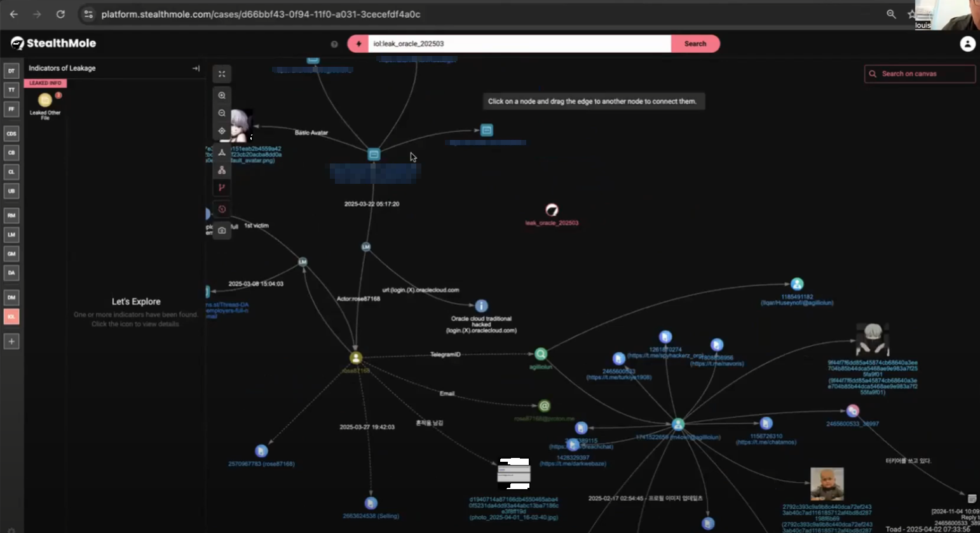Click the plus button at sidebar bottom
980x533 pixels.
click(11, 342)
